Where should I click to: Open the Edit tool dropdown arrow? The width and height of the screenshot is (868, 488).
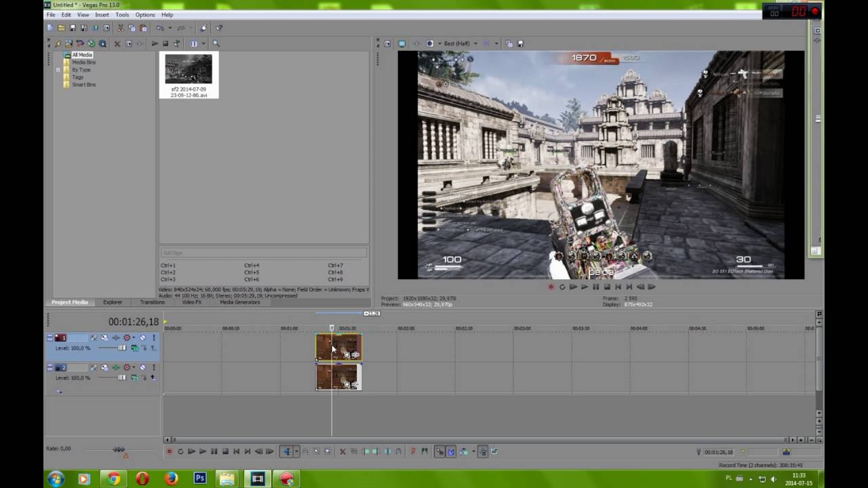(x=296, y=451)
